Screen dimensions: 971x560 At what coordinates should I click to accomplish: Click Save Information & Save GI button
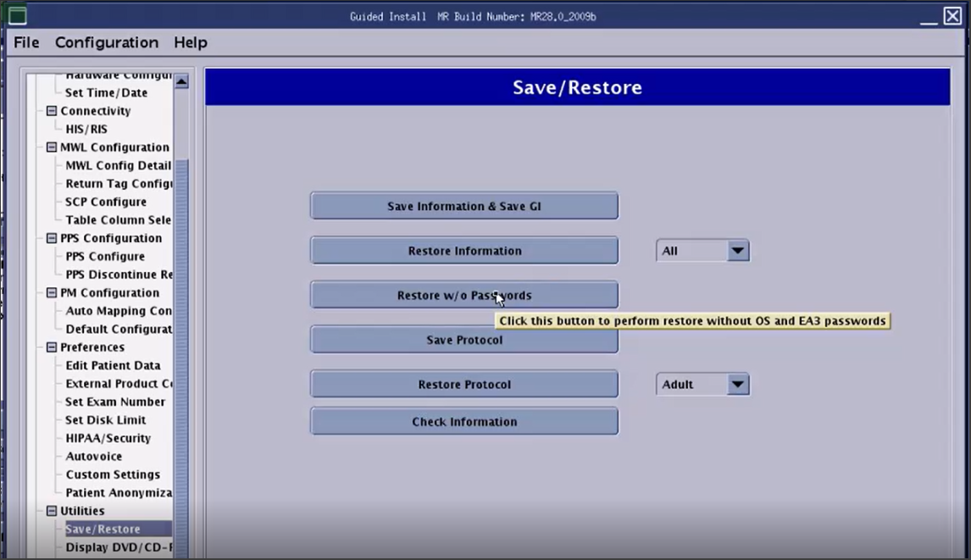tap(463, 206)
